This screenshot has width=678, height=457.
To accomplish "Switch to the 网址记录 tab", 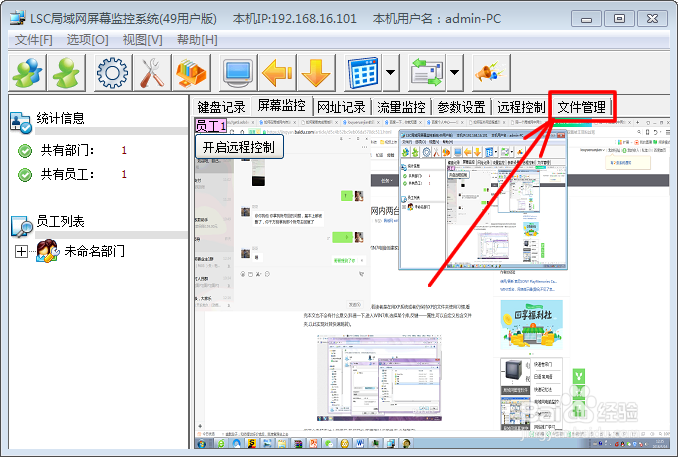I will tap(341, 107).
